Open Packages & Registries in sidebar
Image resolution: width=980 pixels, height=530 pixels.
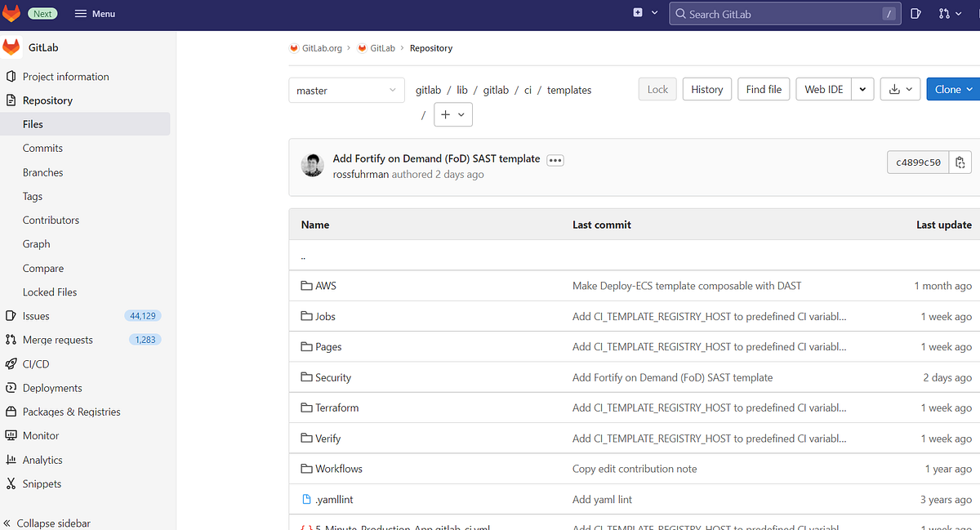click(69, 412)
